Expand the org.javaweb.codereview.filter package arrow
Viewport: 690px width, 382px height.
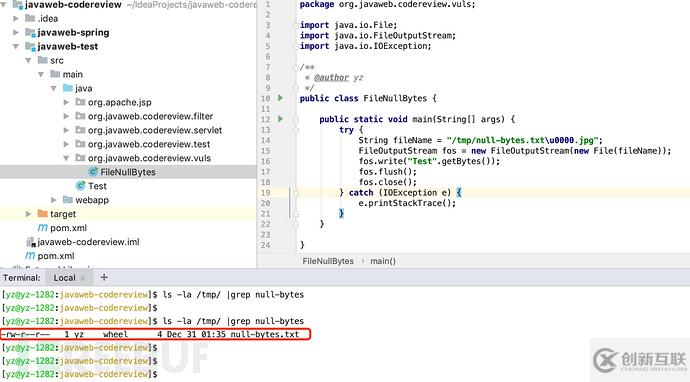tap(66, 116)
